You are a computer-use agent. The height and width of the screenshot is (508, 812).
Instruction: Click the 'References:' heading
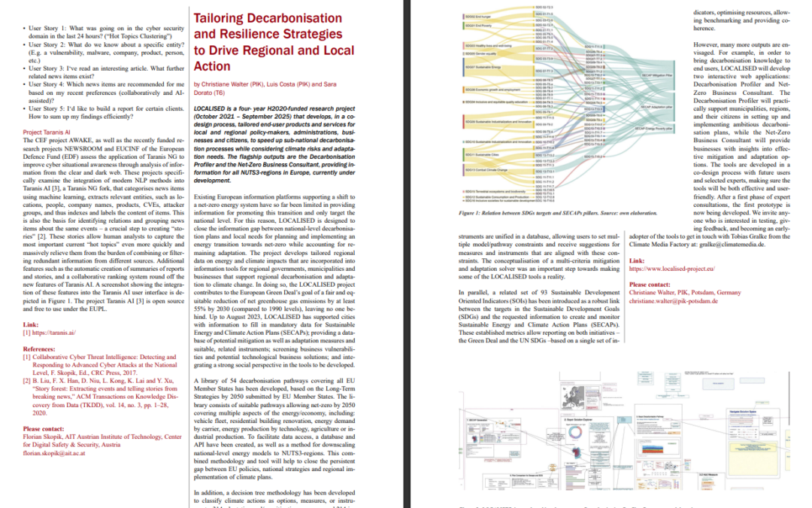(39, 349)
